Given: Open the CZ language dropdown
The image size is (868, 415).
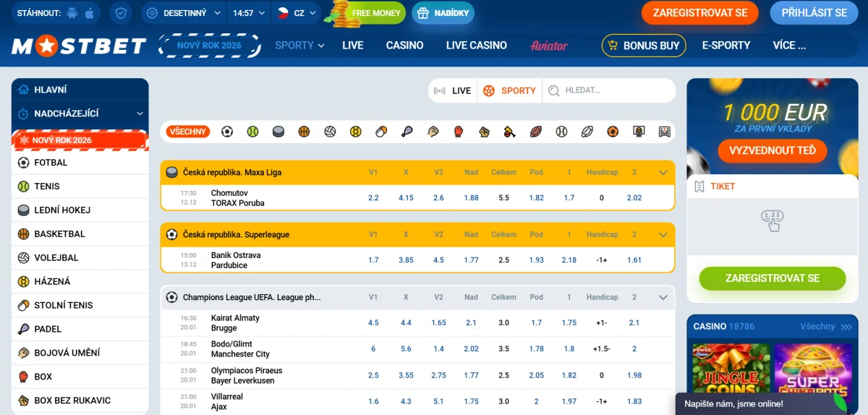Looking at the screenshot, I should (x=297, y=13).
